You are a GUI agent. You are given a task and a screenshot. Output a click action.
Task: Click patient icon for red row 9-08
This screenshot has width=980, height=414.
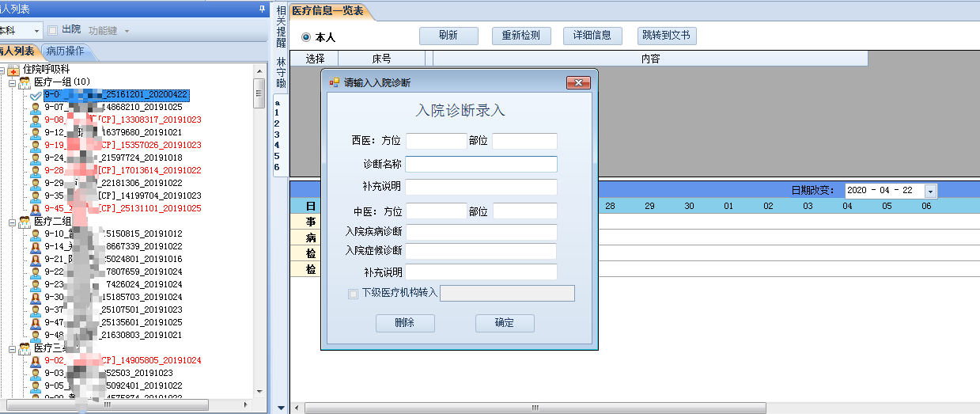tap(36, 120)
